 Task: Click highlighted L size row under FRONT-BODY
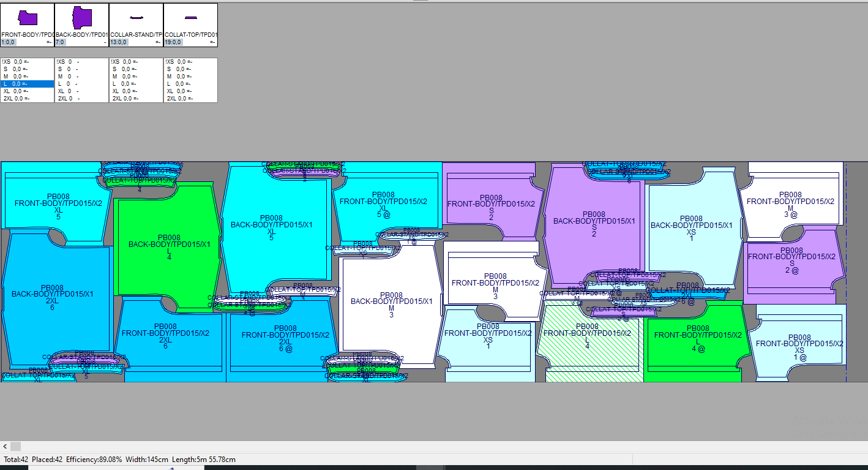(x=27, y=84)
